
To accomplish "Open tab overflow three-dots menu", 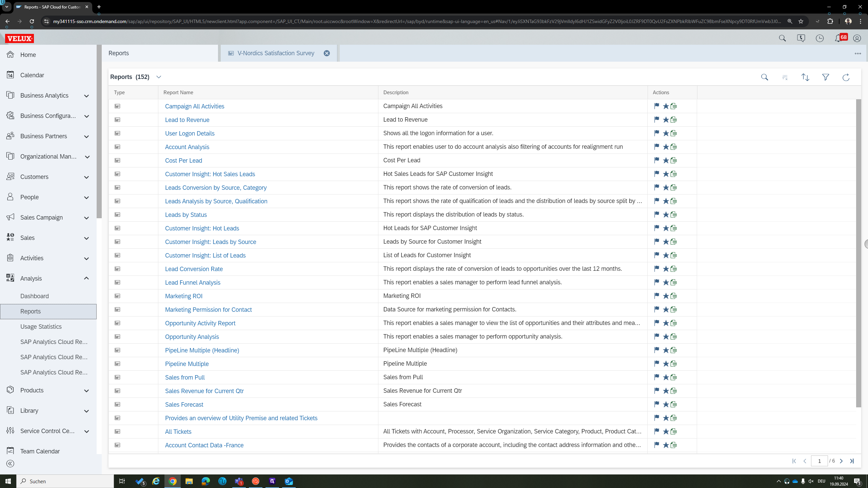I will [x=858, y=54].
